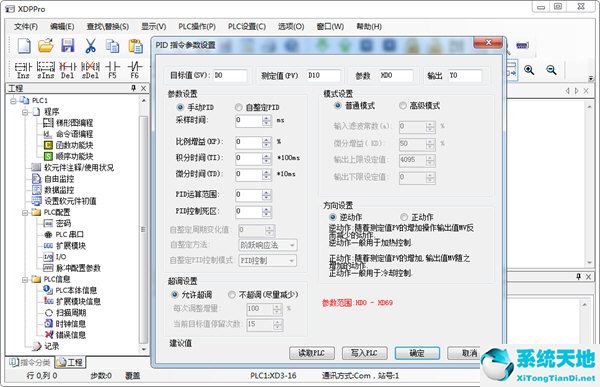Open PLC 串口 configuration item
Screen dimensions: 600x387
pyautogui.click(x=70, y=234)
